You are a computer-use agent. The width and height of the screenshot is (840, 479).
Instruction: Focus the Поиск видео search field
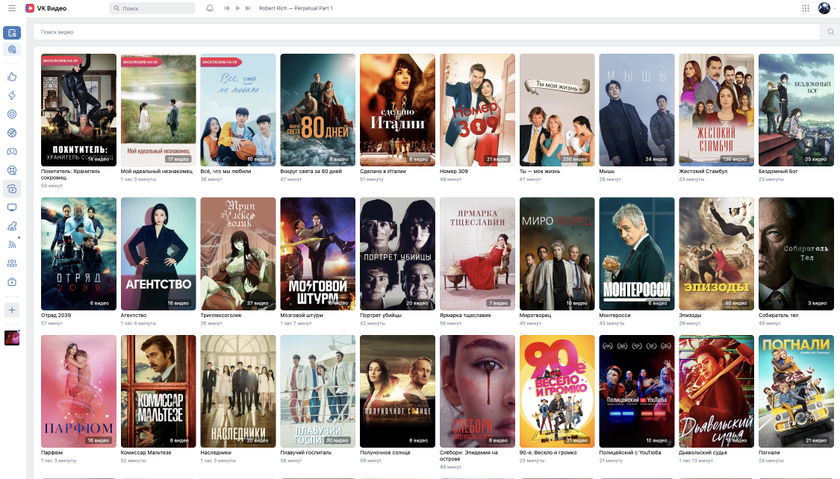point(426,32)
